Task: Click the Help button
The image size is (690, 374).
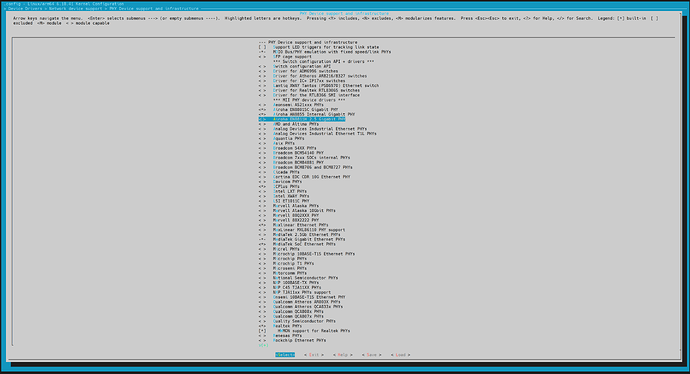Action: click(343, 355)
